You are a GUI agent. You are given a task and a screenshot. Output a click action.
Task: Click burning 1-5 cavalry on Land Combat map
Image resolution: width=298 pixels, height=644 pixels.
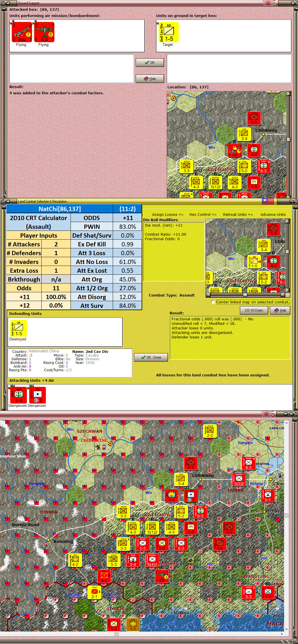[254, 262]
